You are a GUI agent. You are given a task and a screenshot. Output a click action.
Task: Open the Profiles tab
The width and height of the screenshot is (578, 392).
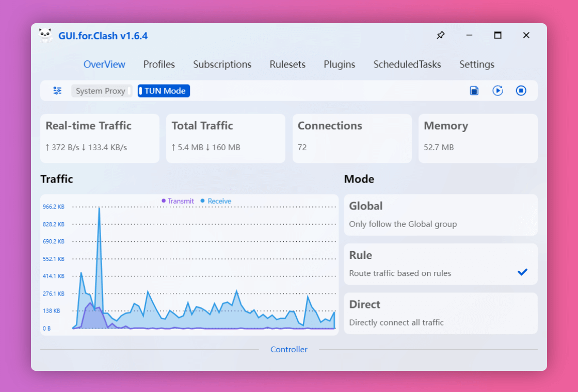pos(159,64)
